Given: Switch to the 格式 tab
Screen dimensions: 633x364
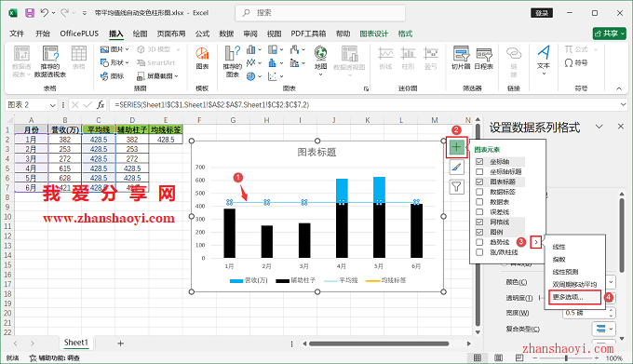Looking at the screenshot, I should coord(405,34).
